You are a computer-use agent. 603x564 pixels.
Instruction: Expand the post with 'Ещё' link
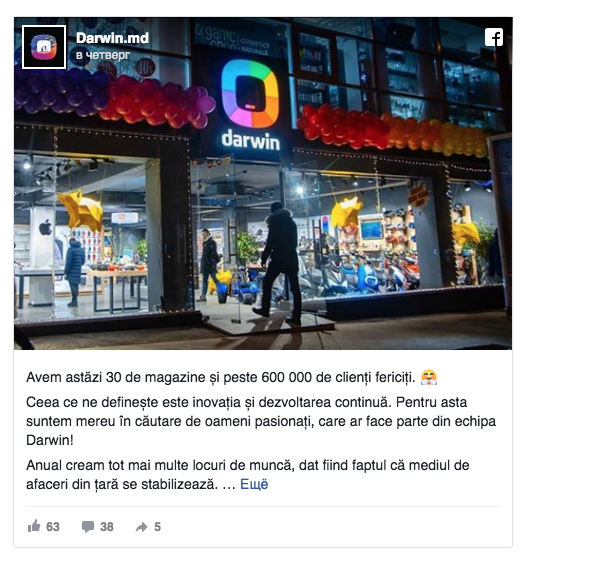[254, 484]
